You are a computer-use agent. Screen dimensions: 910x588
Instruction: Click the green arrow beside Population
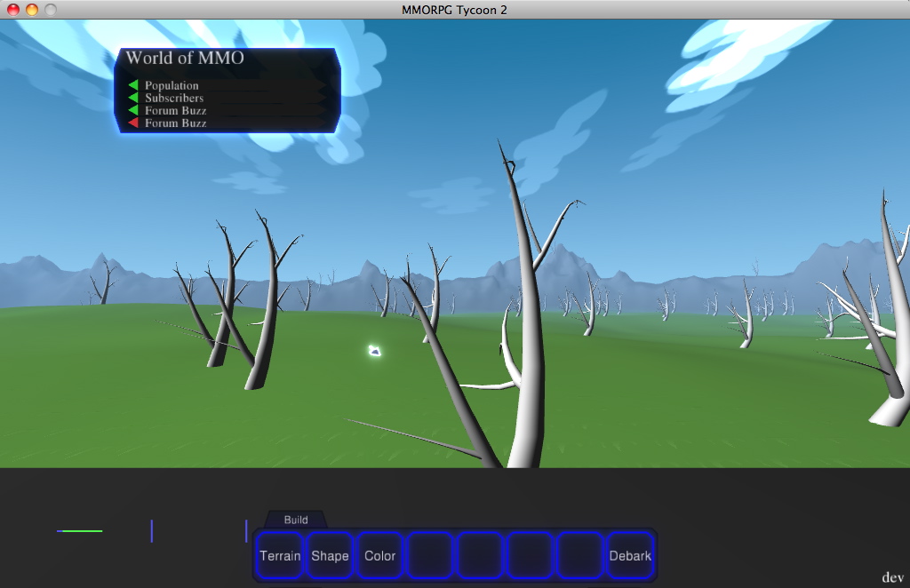133,85
